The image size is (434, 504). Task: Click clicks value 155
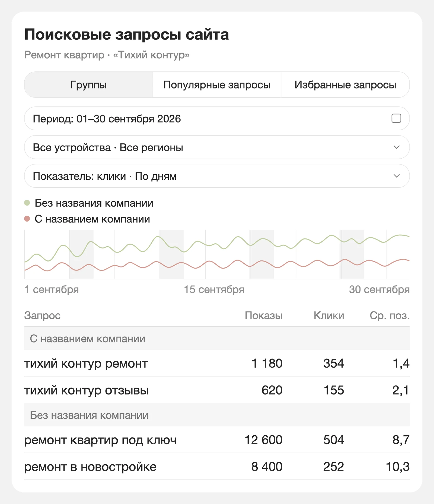(x=334, y=390)
